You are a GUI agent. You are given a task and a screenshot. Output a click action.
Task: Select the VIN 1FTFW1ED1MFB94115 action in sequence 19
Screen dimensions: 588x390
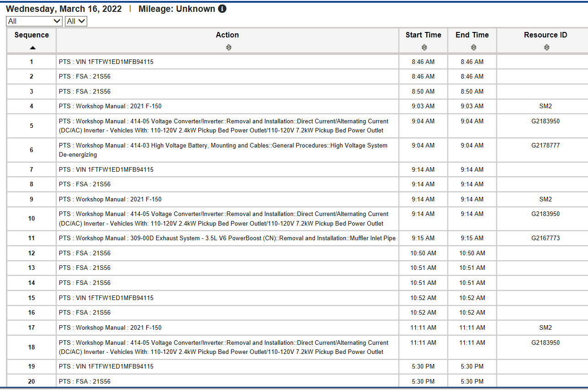pos(106,366)
